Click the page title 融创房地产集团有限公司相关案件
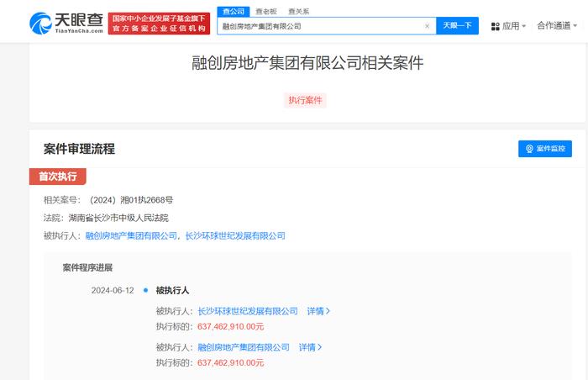The image size is (588, 380). 307,63
